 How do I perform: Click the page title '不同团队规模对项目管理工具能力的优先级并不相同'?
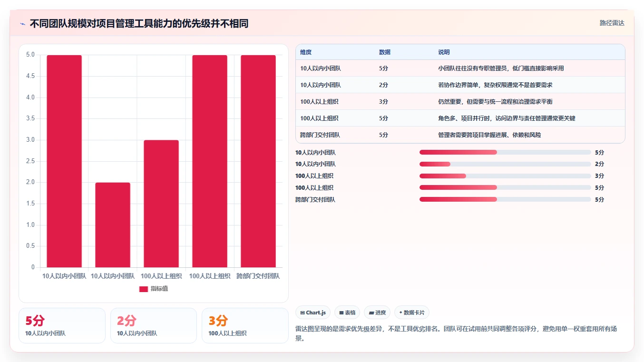pyautogui.click(x=139, y=23)
